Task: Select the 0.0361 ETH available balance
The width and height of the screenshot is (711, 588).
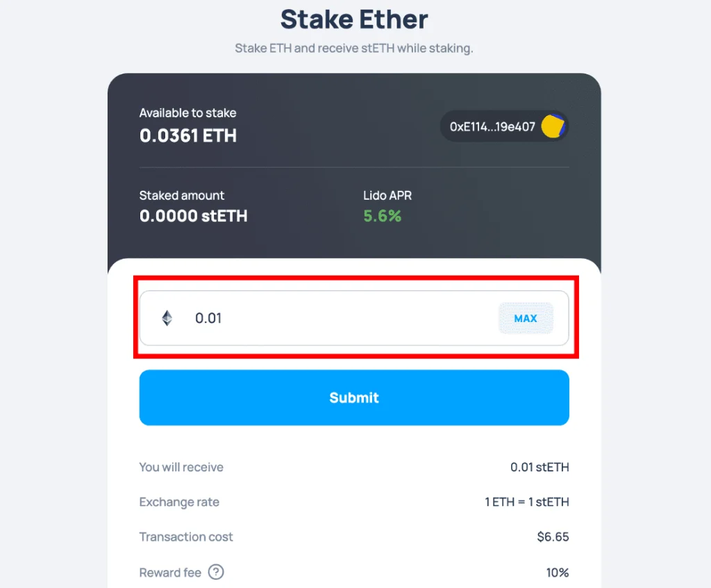Action: coord(187,135)
